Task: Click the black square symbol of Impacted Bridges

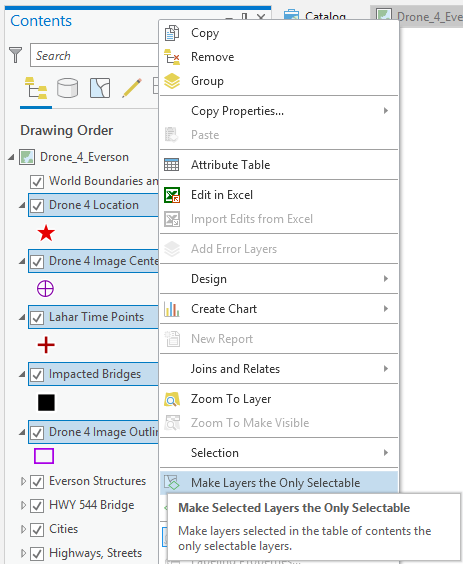Action: click(46, 402)
